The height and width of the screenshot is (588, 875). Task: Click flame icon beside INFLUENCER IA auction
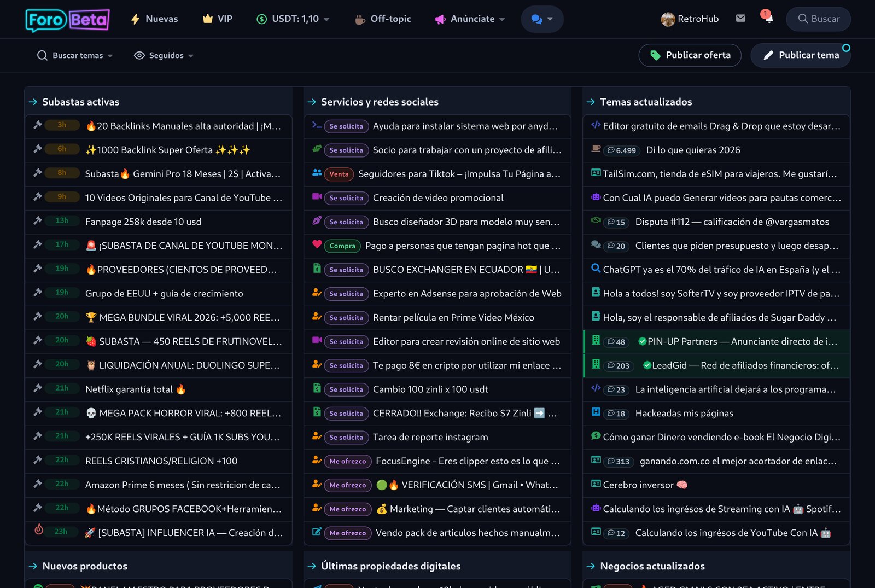[39, 529]
